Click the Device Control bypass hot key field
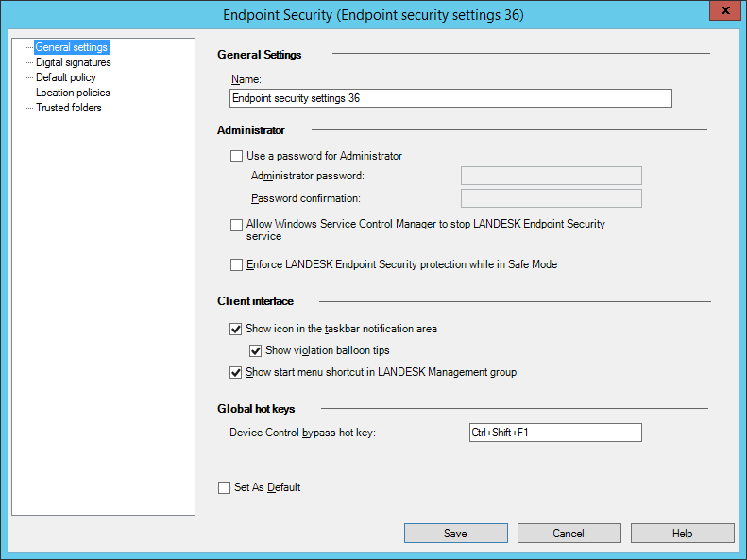Screen dimensions: 747x560 coord(554,433)
